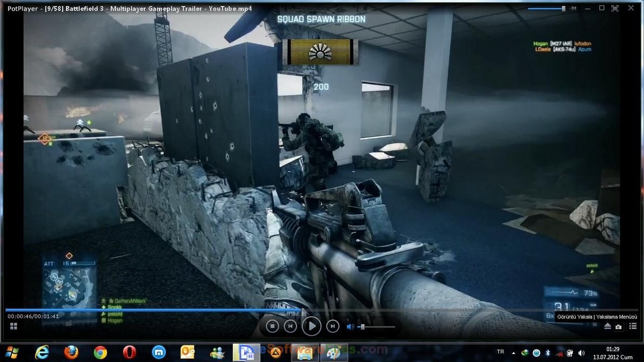Open the system volume tray icon

click(581, 353)
